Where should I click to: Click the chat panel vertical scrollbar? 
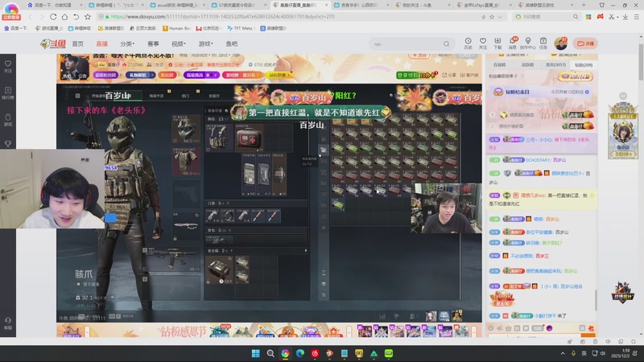(596, 300)
